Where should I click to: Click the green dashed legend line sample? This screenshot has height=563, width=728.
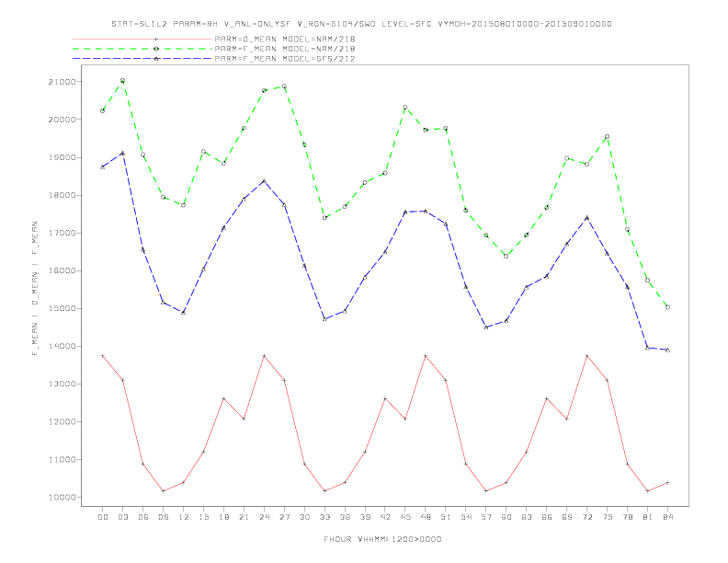tap(142, 49)
